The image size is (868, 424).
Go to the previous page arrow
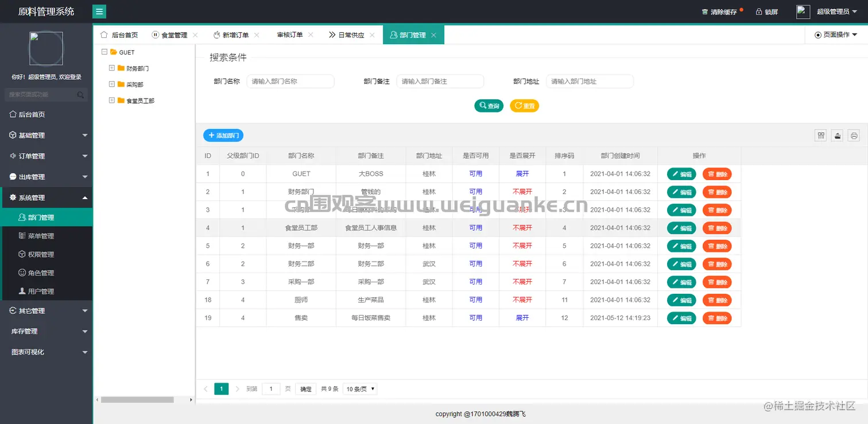(206, 389)
